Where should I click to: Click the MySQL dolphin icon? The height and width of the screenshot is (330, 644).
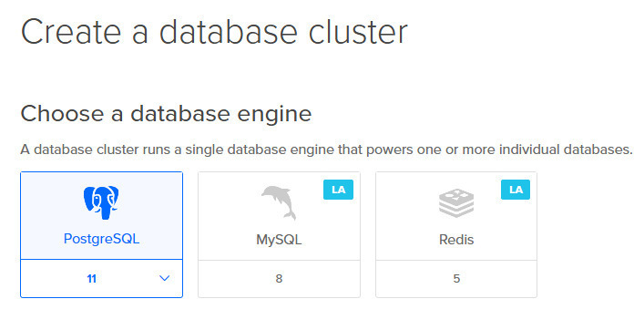tap(279, 202)
